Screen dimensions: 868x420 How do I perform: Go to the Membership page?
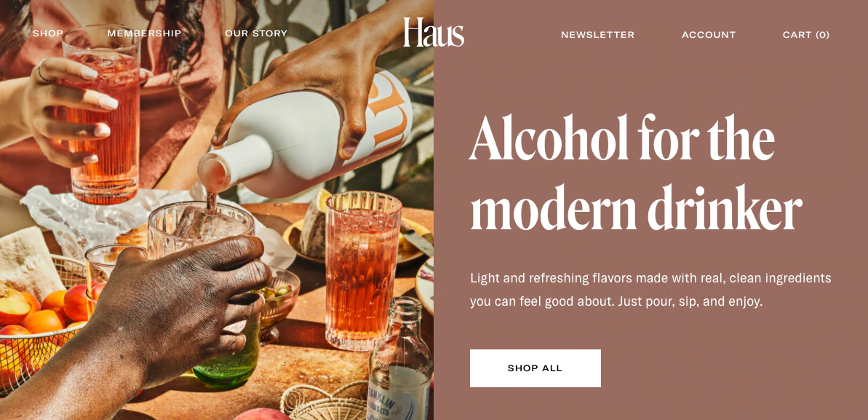(x=145, y=33)
